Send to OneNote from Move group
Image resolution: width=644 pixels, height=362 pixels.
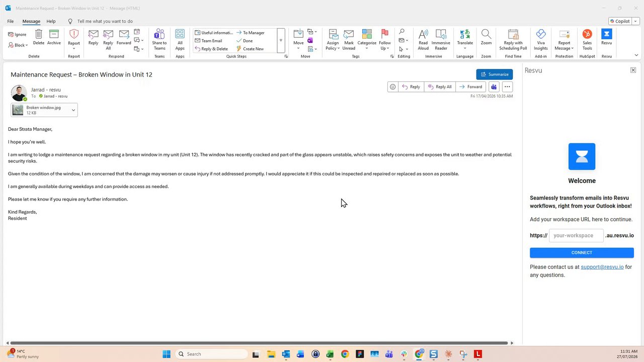tap(310, 40)
